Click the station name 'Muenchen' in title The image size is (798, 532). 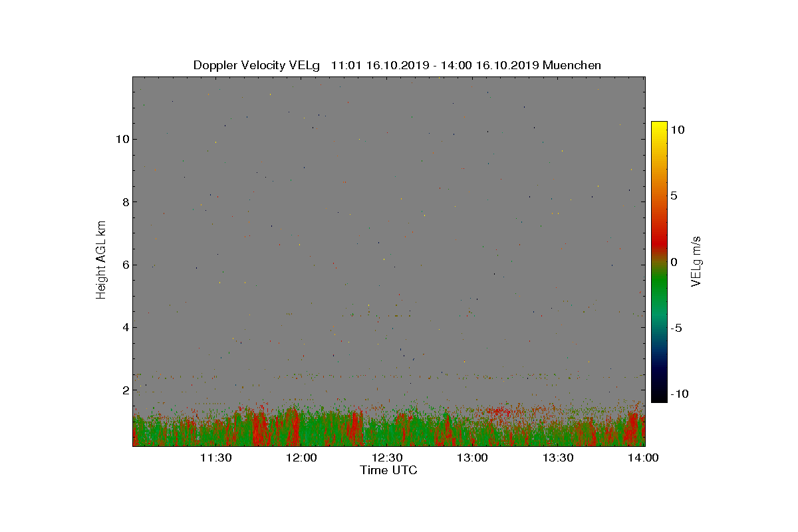(572, 65)
